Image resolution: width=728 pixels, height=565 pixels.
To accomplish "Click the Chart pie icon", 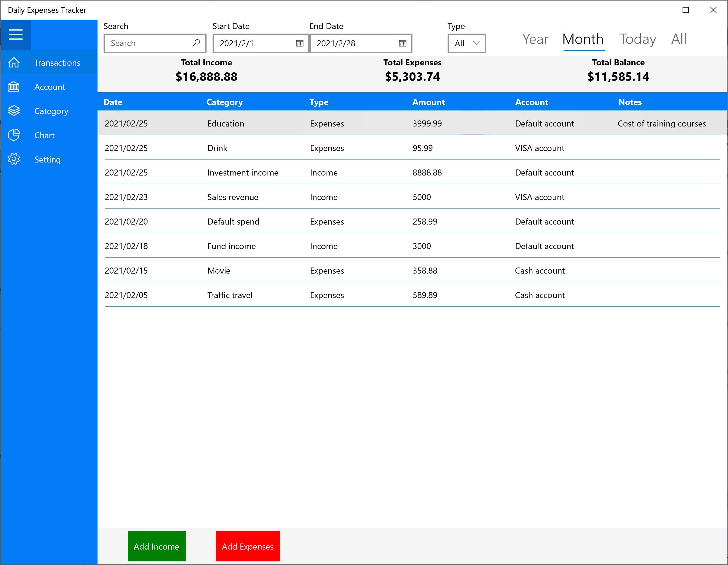I will tap(14, 135).
